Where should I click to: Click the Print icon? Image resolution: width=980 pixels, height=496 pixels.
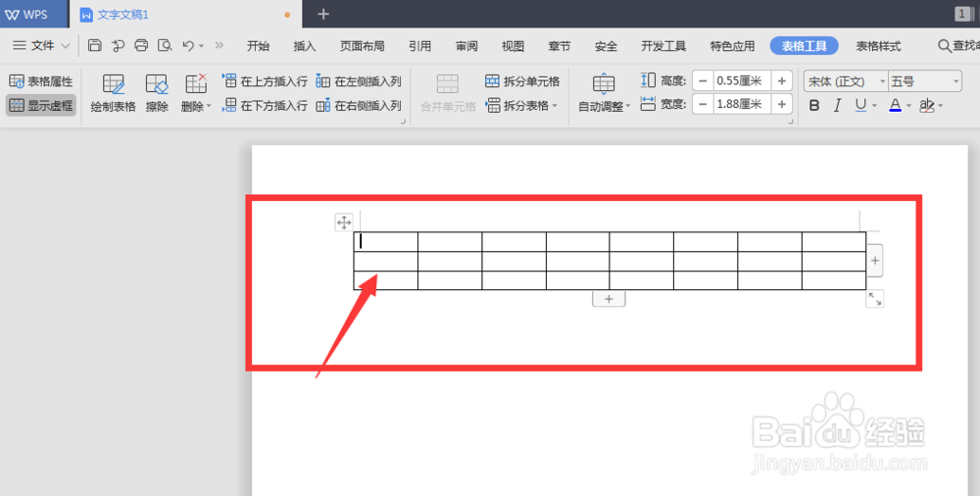point(141,45)
